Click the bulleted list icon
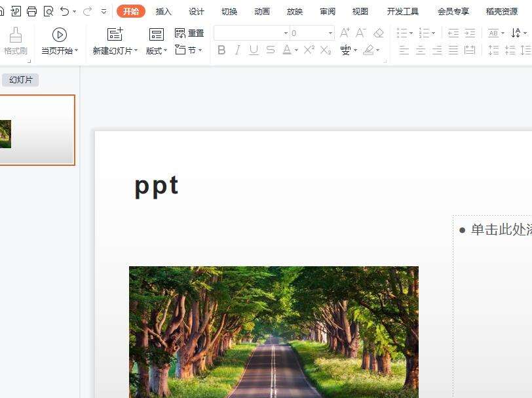This screenshot has width=532, height=398. 402,33
